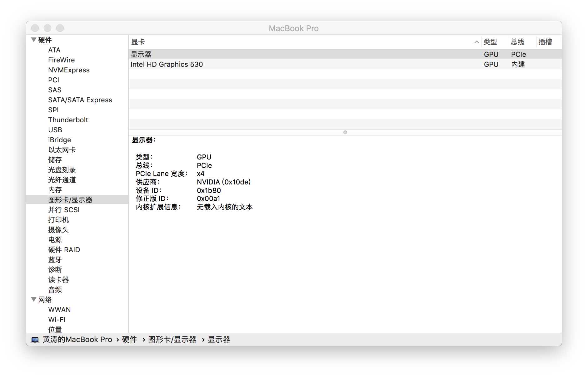
Task: Select iBridge in the sidebar
Action: [x=60, y=140]
